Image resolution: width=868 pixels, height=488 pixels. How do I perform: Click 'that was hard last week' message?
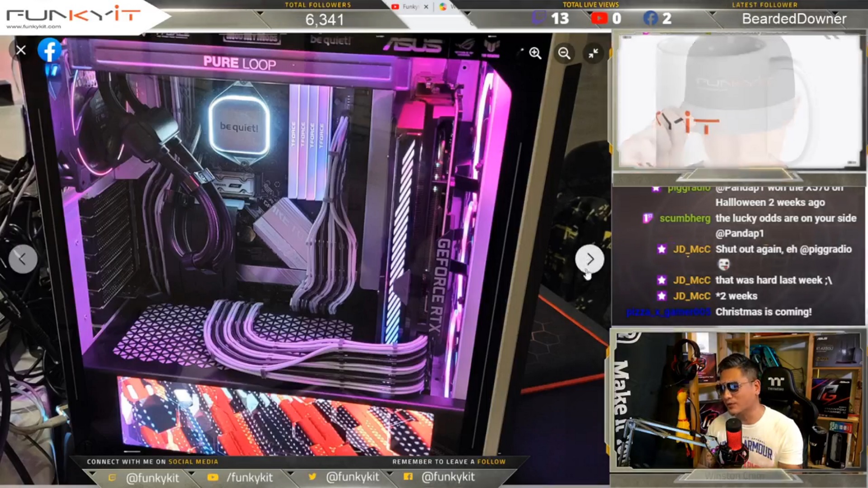point(774,280)
